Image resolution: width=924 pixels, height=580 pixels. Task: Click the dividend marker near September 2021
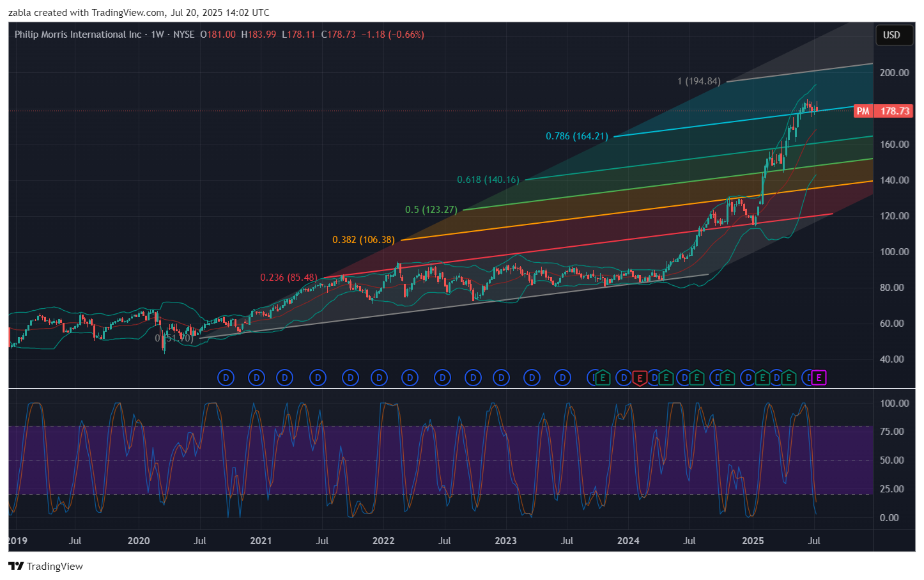350,378
